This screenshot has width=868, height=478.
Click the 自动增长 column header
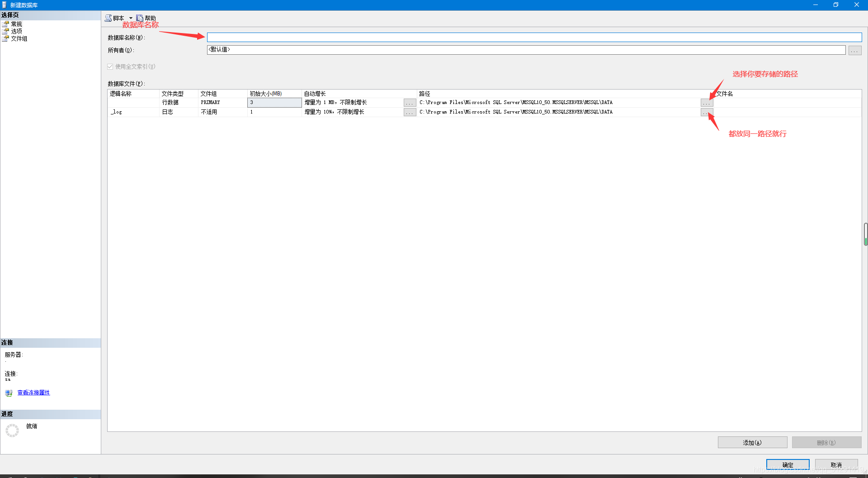click(x=359, y=94)
